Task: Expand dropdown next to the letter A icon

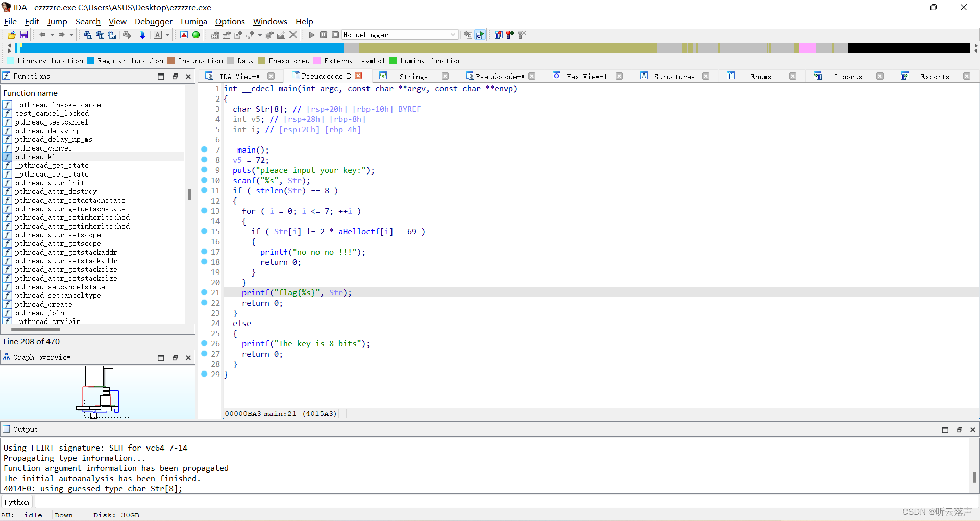Action: point(167,35)
